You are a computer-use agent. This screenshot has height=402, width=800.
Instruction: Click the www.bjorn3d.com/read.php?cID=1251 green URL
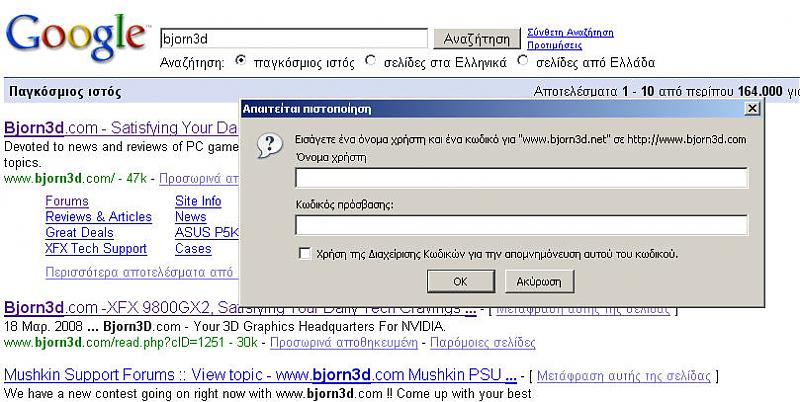click(x=114, y=342)
